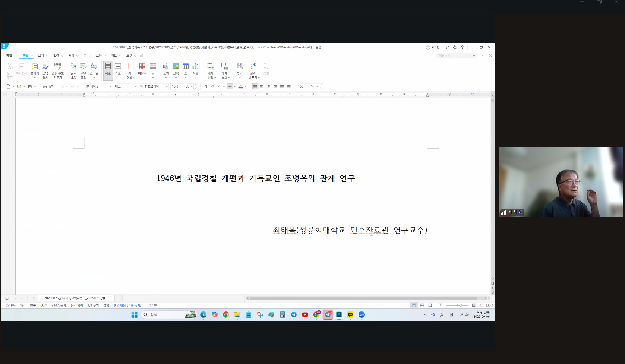Click the 글자 모양 (character shape) icon

73,70
